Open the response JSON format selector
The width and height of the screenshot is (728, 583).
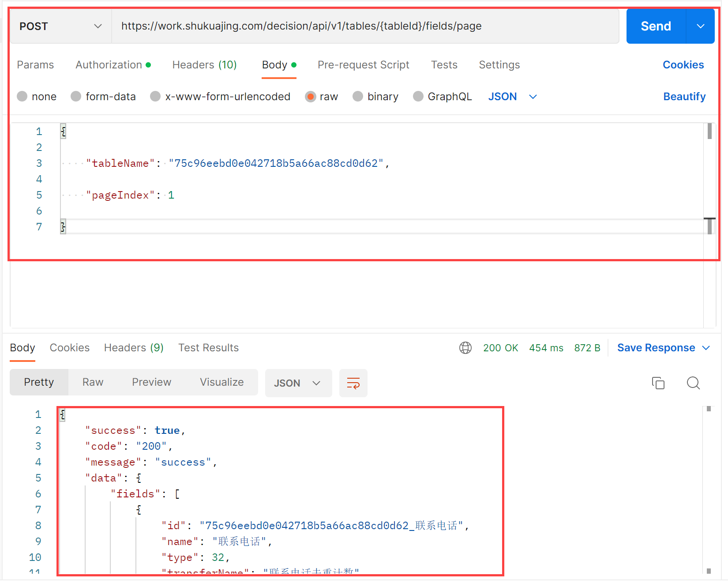298,383
